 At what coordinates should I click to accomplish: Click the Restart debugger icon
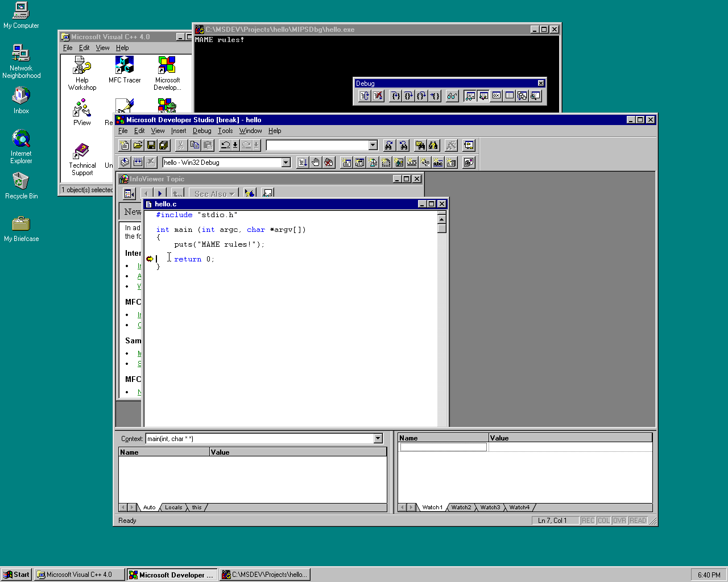[x=365, y=96]
